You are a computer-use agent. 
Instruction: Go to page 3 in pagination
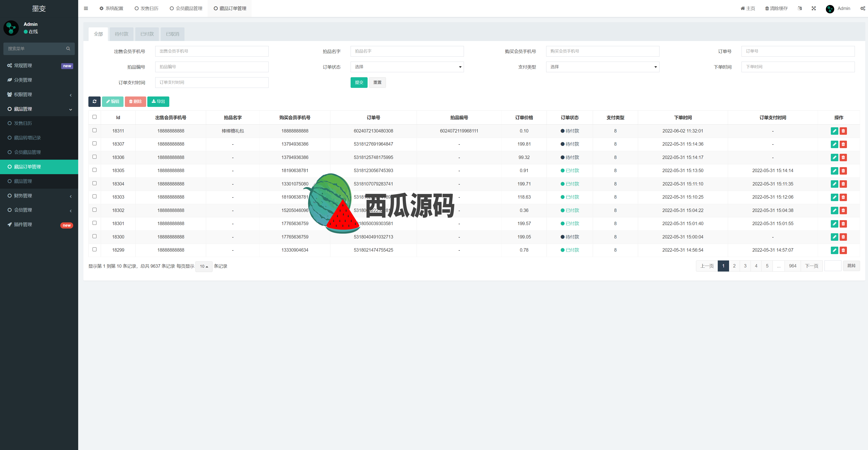click(x=745, y=266)
